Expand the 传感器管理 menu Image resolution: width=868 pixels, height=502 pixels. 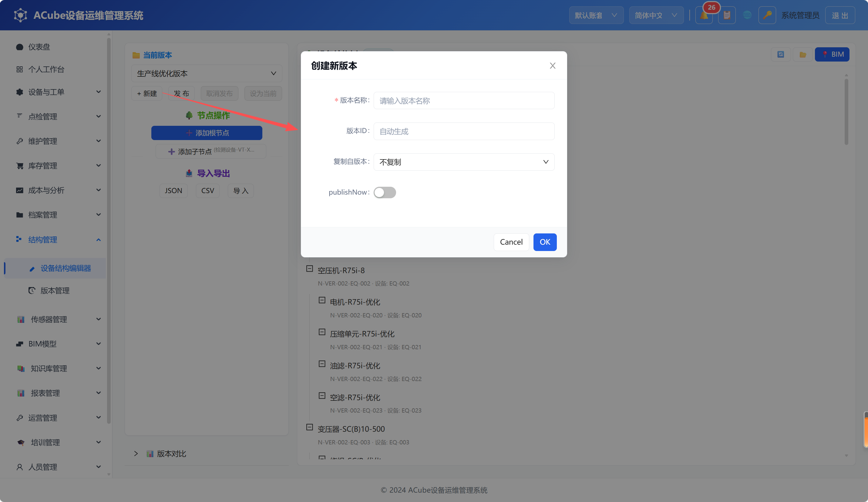55,319
